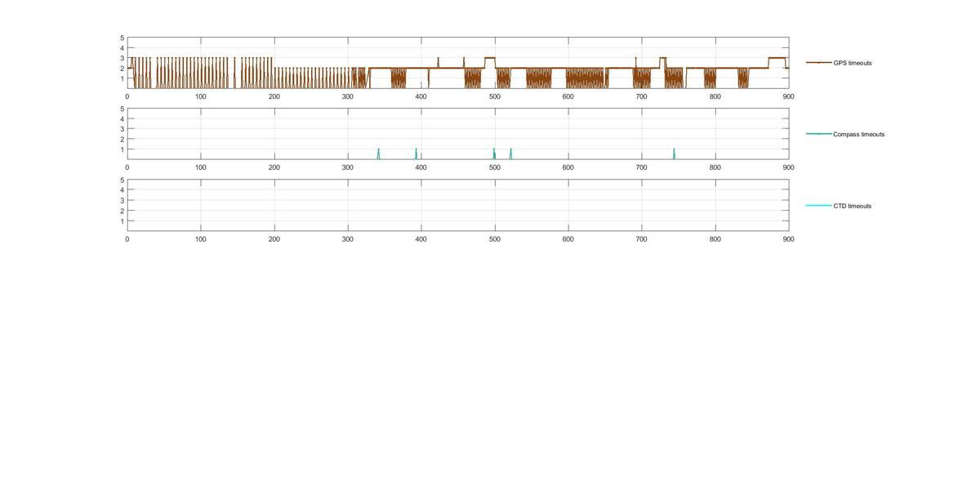Click the CTD timeouts legend label

pos(852,206)
